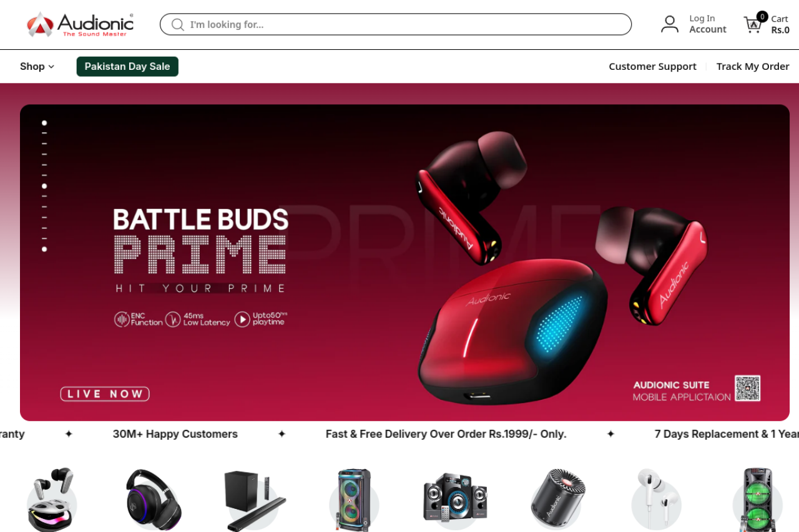This screenshot has height=532, width=799.
Task: Select the portable mini speaker category icon
Action: 558,500
